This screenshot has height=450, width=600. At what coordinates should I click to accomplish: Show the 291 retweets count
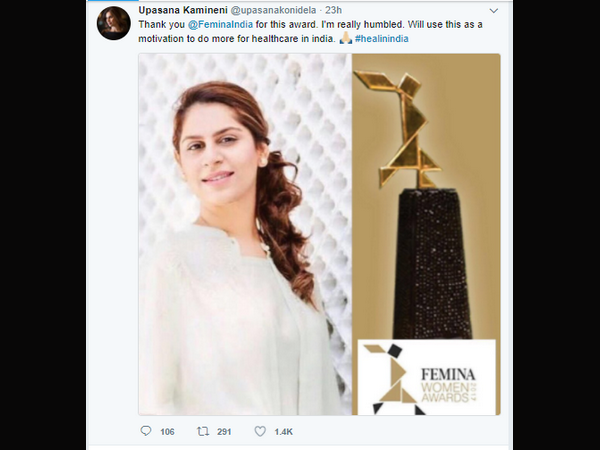coord(226,431)
